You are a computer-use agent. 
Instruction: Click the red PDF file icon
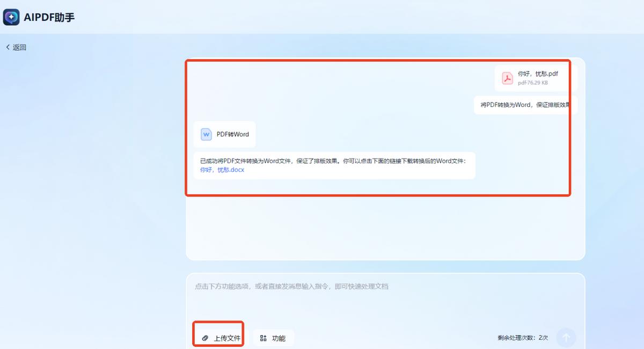pos(507,78)
